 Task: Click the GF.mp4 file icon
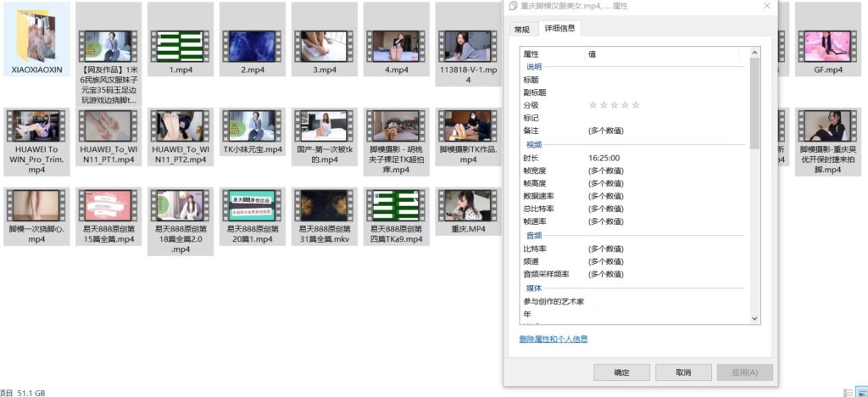point(827,46)
